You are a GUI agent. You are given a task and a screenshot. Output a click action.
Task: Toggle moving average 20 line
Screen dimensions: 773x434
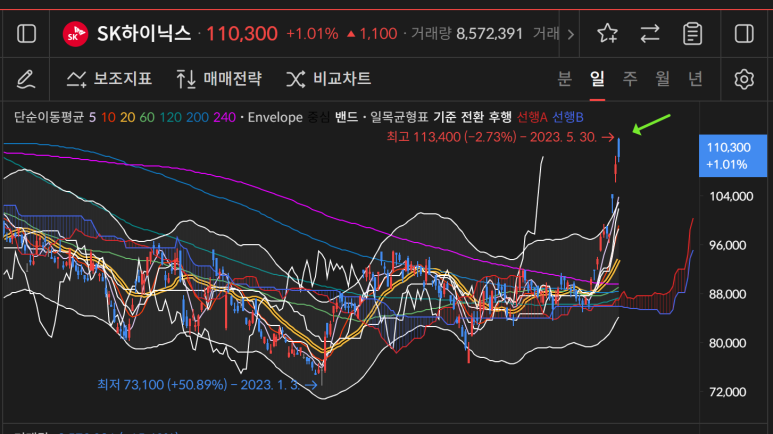[127, 117]
